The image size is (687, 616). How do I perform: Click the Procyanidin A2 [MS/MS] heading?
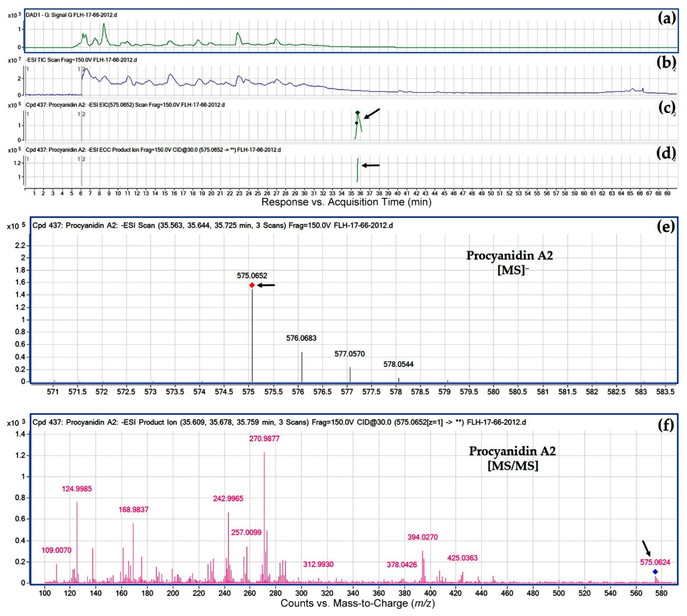coord(513,459)
